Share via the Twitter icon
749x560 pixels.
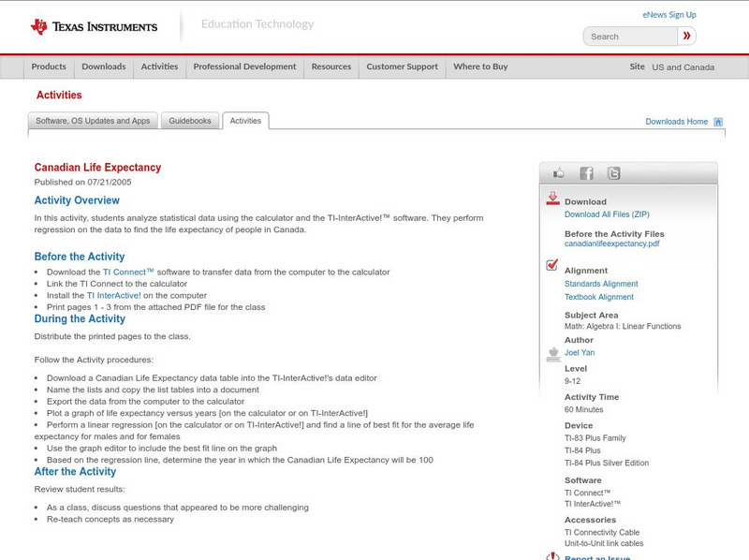pyautogui.click(x=613, y=173)
